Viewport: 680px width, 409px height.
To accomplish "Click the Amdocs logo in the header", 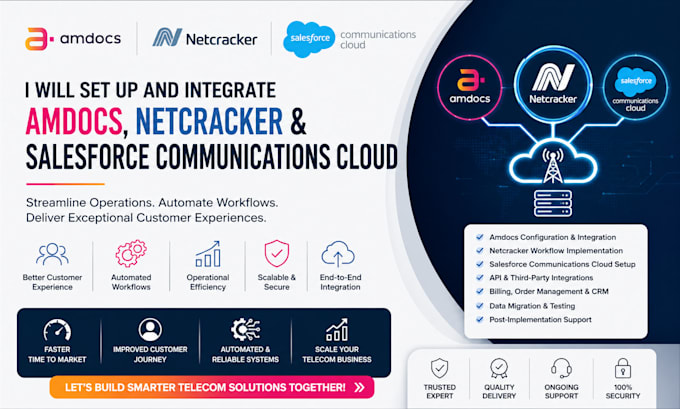I will coord(73,39).
